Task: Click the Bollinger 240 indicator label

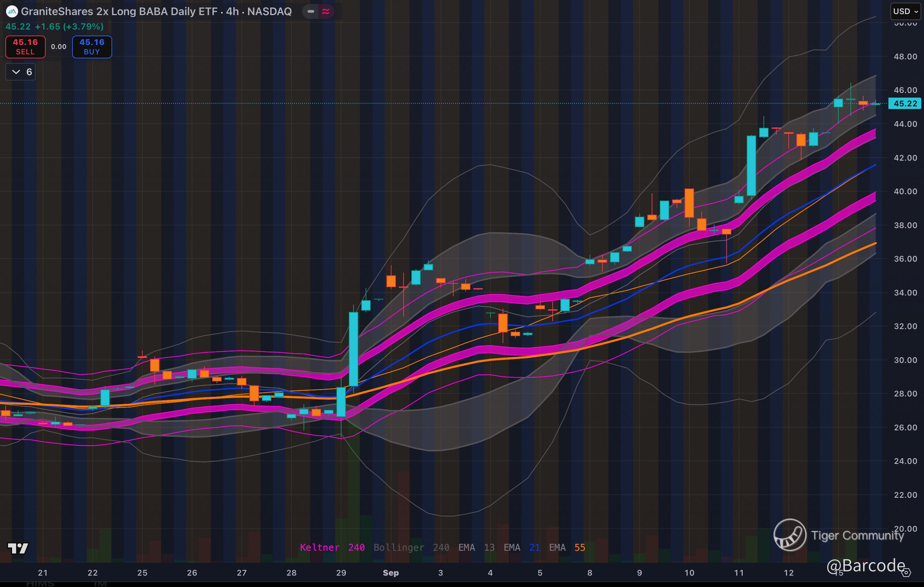Action: tap(411, 547)
